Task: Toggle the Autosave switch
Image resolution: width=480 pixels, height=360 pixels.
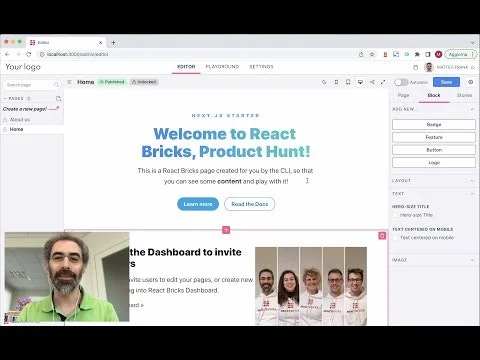Action: [401, 82]
